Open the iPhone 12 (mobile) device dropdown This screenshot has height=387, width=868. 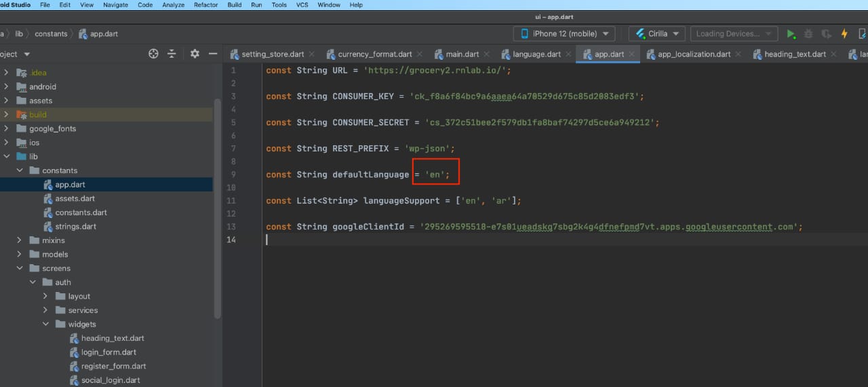564,34
